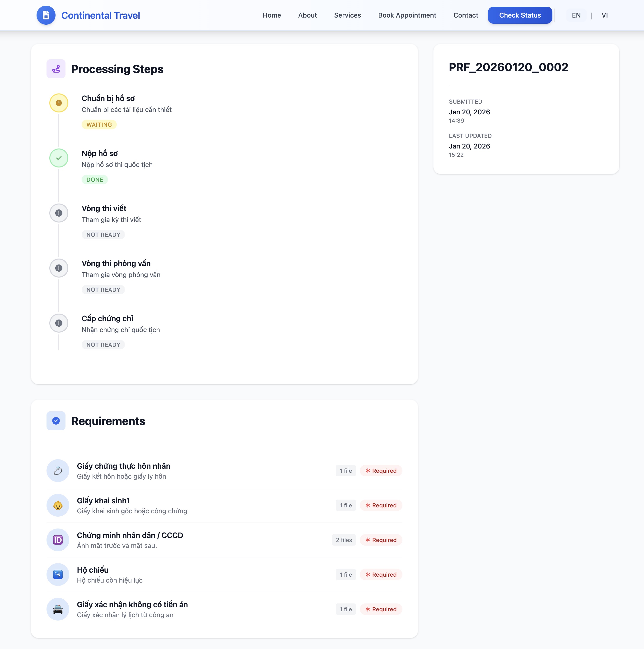Open the About menu item
This screenshot has width=644, height=649.
(x=307, y=15)
